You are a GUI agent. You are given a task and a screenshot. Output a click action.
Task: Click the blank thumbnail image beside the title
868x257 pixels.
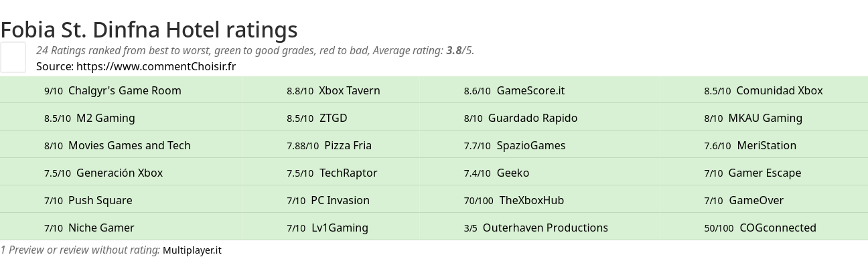coord(13,57)
